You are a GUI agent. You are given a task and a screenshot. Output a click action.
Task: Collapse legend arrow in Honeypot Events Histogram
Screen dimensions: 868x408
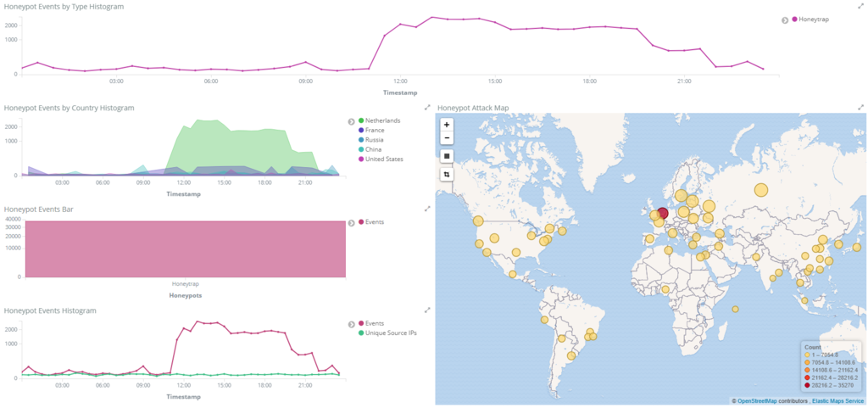click(x=351, y=324)
